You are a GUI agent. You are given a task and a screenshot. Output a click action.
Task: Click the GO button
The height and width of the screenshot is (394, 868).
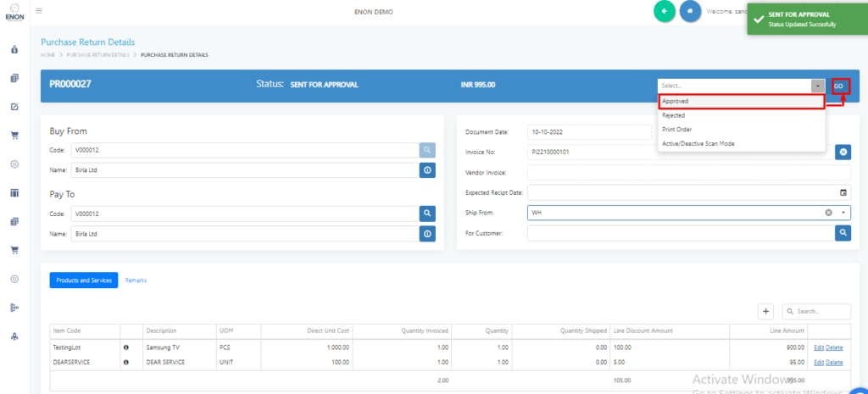tap(840, 86)
